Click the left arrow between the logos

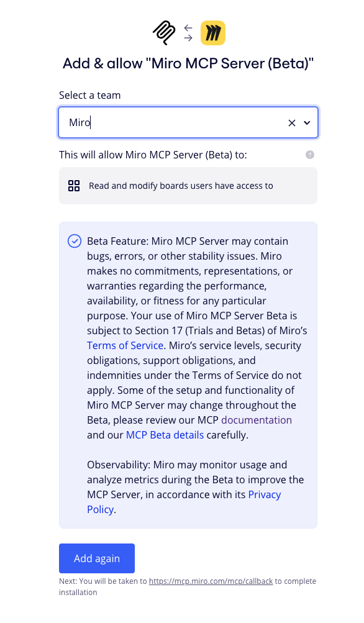tap(188, 27)
